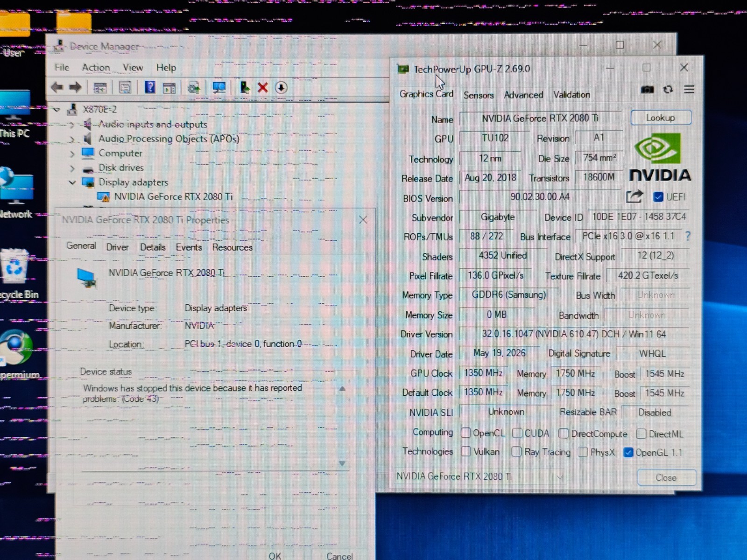Click the Device status scroll down arrow
The width and height of the screenshot is (747, 560).
pos(342,463)
